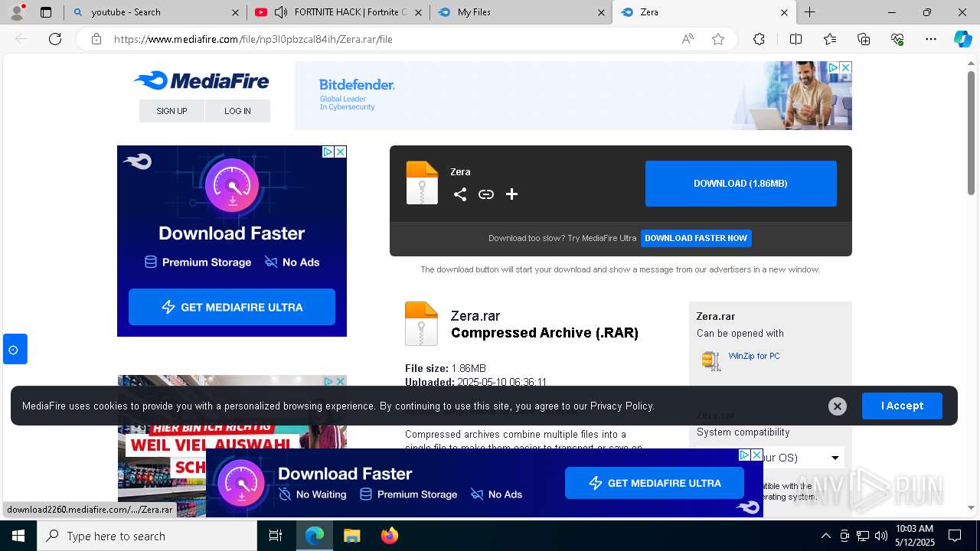View site information lock icon
Image resolution: width=980 pixels, height=551 pixels.
(x=96, y=39)
